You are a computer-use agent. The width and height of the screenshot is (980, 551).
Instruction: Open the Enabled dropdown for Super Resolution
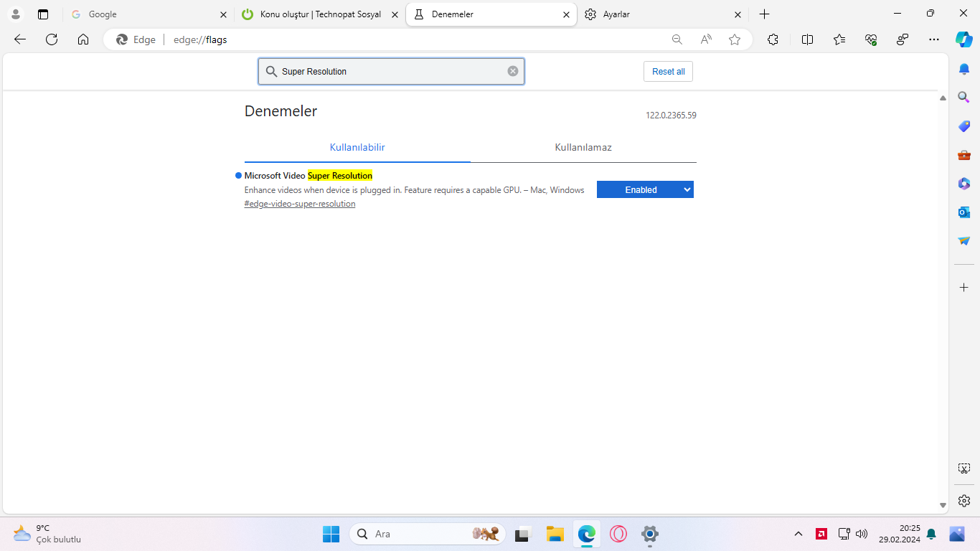click(645, 189)
